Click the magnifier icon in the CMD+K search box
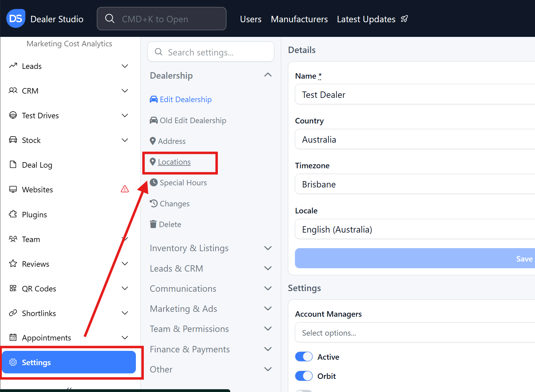 (110, 19)
